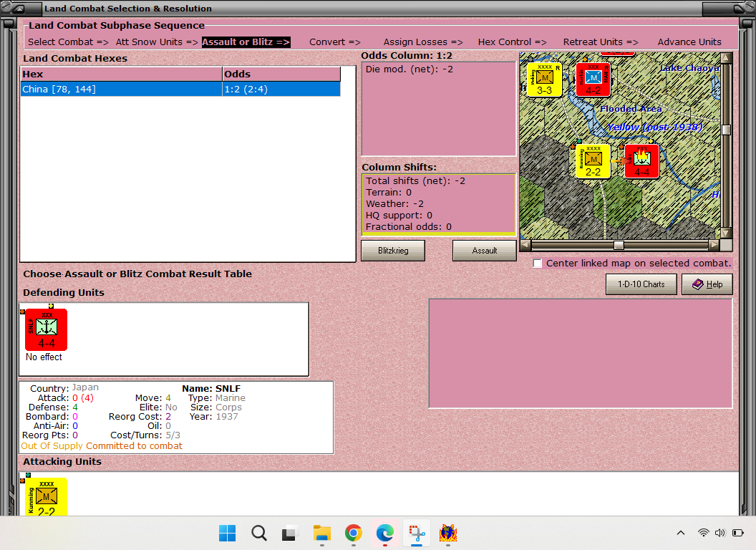This screenshot has width=756, height=550.
Task: Open the volume tray icon
Action: [719, 533]
